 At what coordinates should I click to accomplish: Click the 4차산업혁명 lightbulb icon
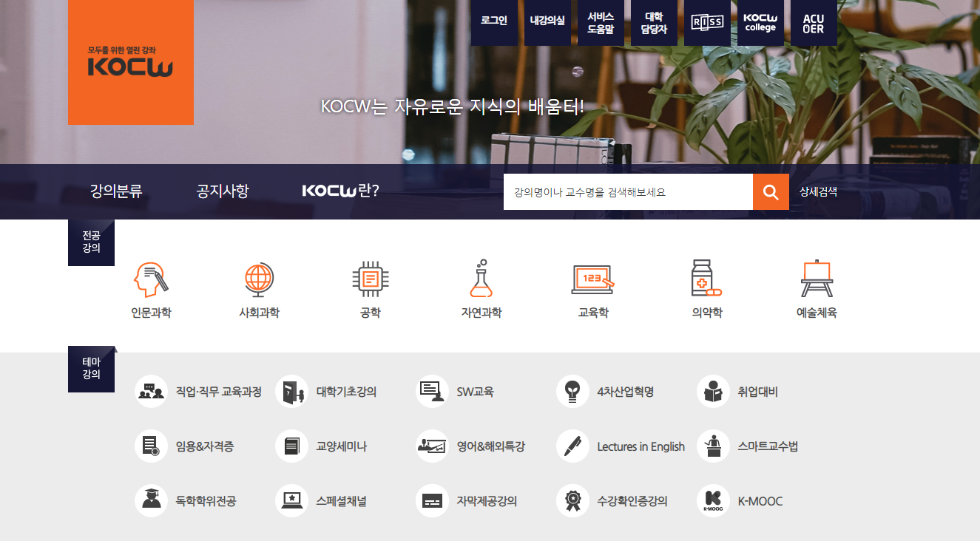(x=572, y=392)
